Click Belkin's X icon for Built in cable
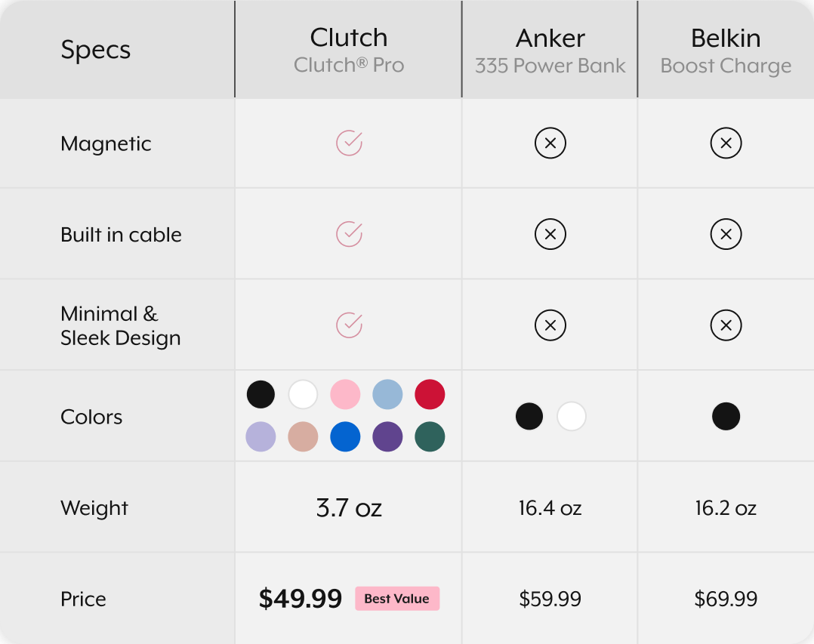The height and width of the screenshot is (644, 814). [726, 234]
